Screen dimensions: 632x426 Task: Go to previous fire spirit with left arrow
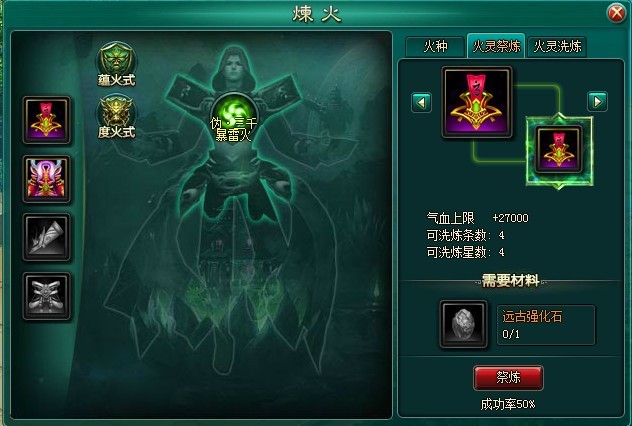click(422, 102)
